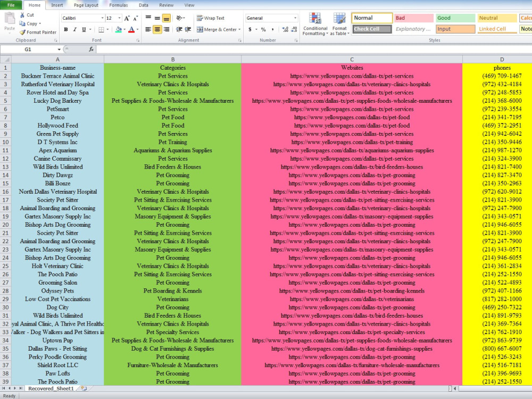Increase font size with grow font icon
Viewport: 532px width, 399px height.
pos(127,18)
